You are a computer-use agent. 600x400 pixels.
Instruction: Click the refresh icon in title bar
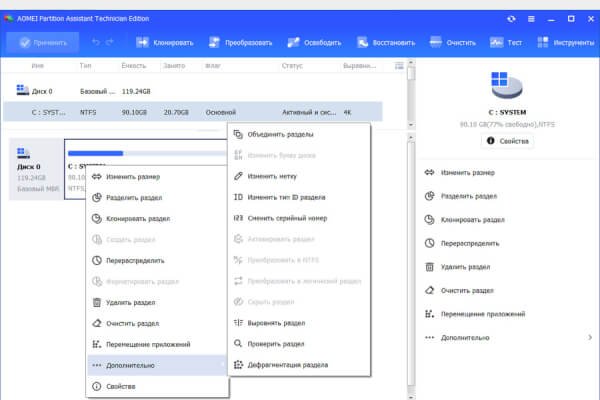[511, 19]
